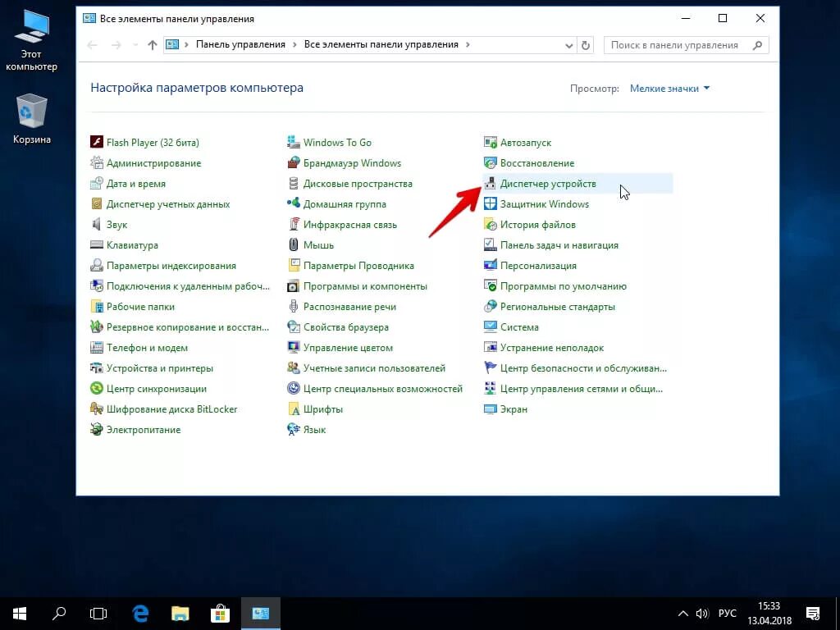Image resolution: width=840 pixels, height=630 pixels.
Task: Click the Шрифты font icon
Action: (294, 409)
